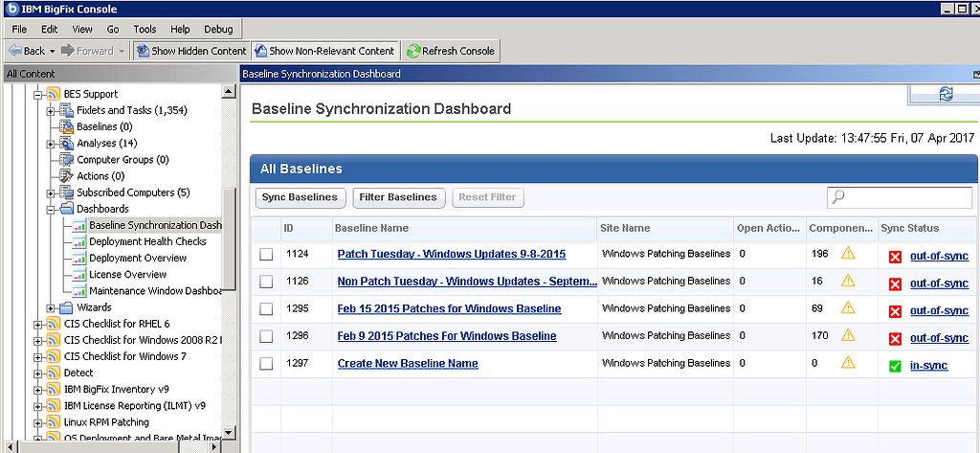Click red X status icon for baseline 1124
The width and height of the screenshot is (980, 453).
tap(895, 257)
